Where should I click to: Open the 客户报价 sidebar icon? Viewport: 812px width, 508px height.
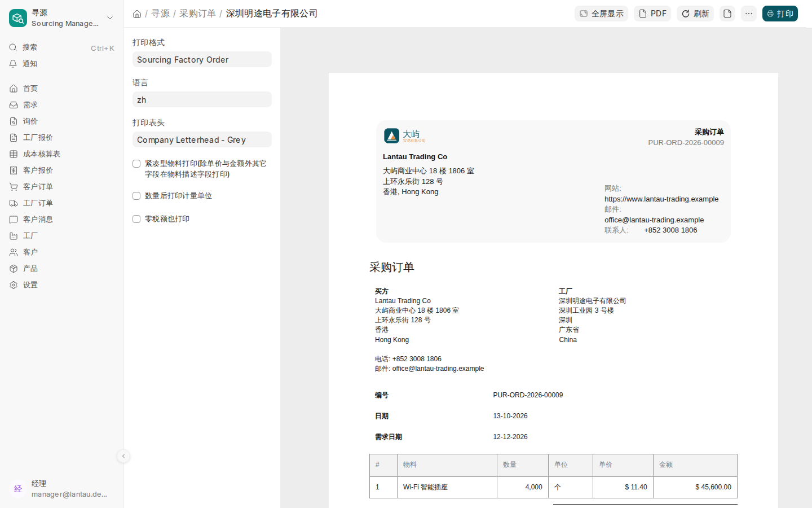[14, 170]
